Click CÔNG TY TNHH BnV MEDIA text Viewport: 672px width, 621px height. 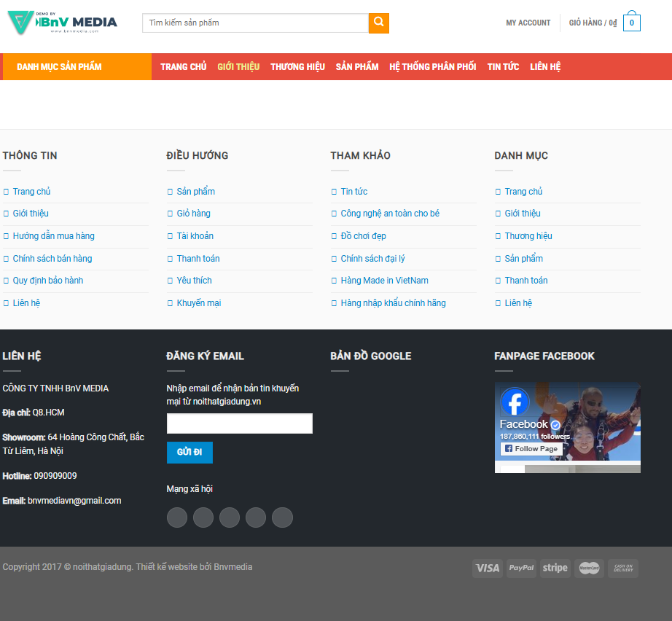click(55, 388)
